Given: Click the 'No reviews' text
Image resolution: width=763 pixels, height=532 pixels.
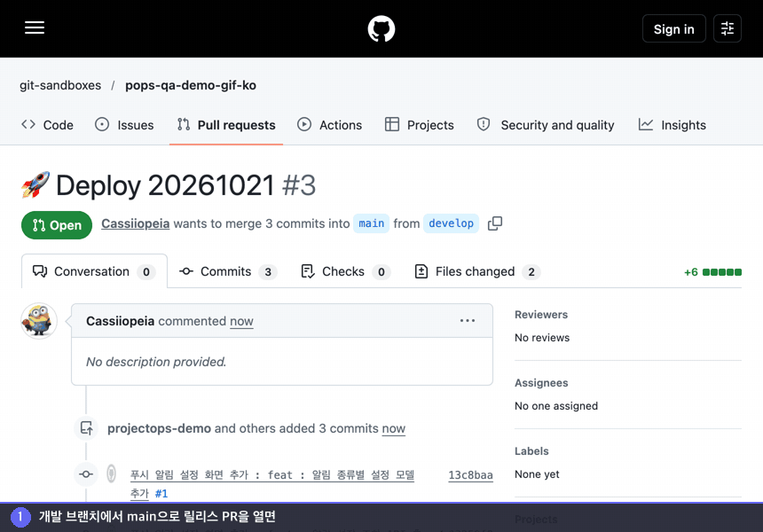Looking at the screenshot, I should coord(542,338).
